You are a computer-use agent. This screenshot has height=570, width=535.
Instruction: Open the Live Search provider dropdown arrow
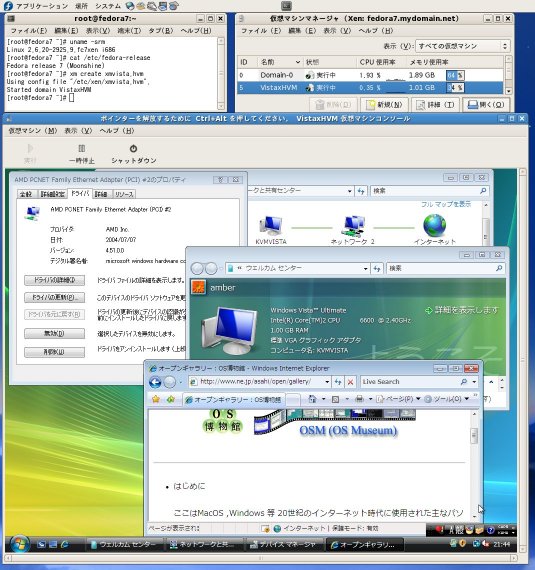(x=474, y=382)
